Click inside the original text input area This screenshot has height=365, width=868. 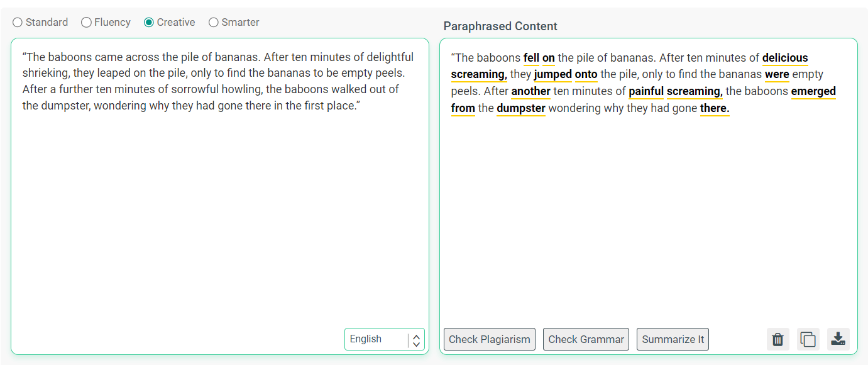pos(220,189)
